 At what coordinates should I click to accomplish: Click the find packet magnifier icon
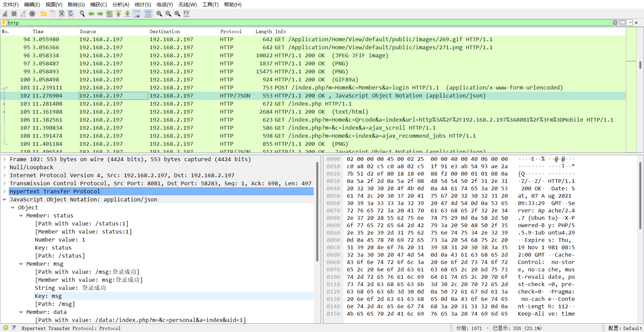[x=82, y=14]
